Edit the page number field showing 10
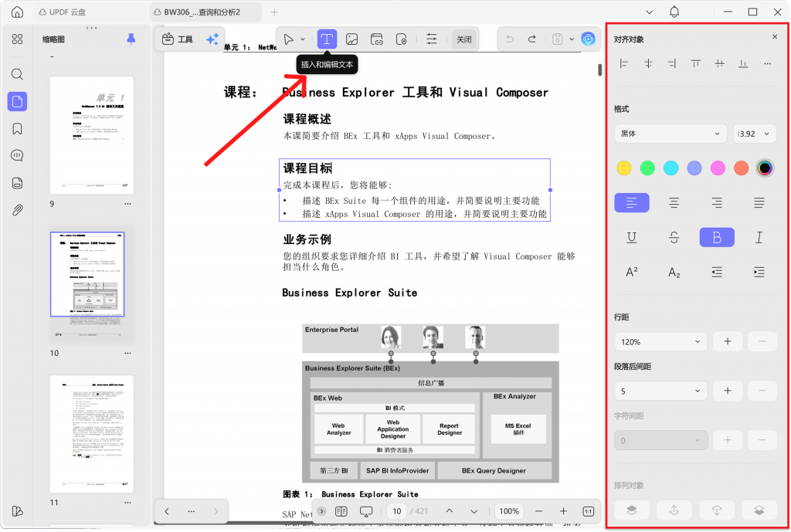The width and height of the screenshot is (791, 532). (x=397, y=511)
